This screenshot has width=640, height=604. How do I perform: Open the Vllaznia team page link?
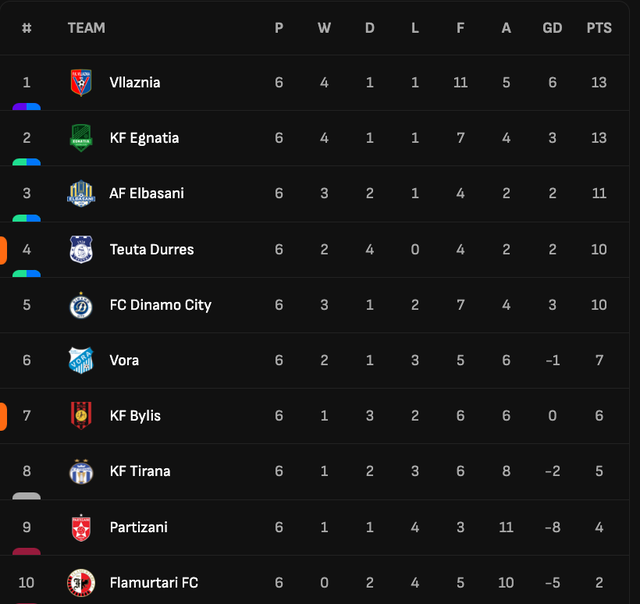[134, 82]
